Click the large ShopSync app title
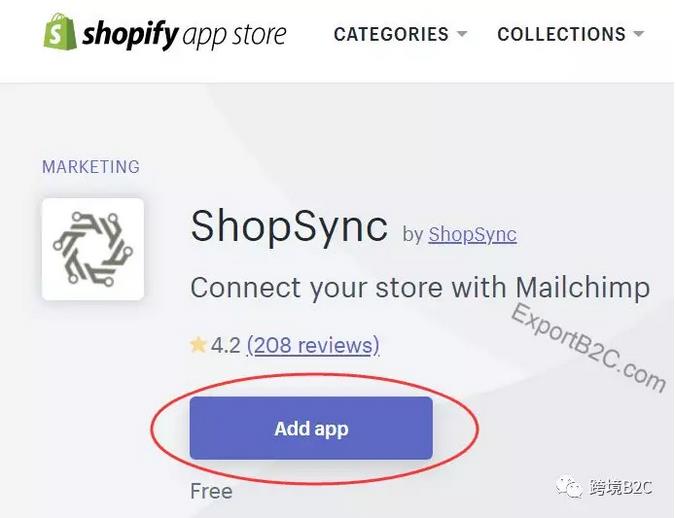 [x=289, y=227]
